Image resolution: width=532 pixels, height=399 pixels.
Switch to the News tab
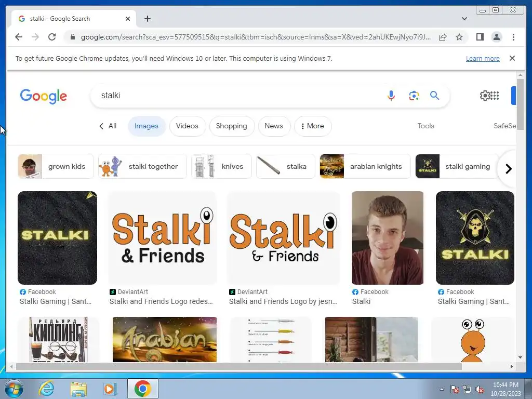pos(274,126)
